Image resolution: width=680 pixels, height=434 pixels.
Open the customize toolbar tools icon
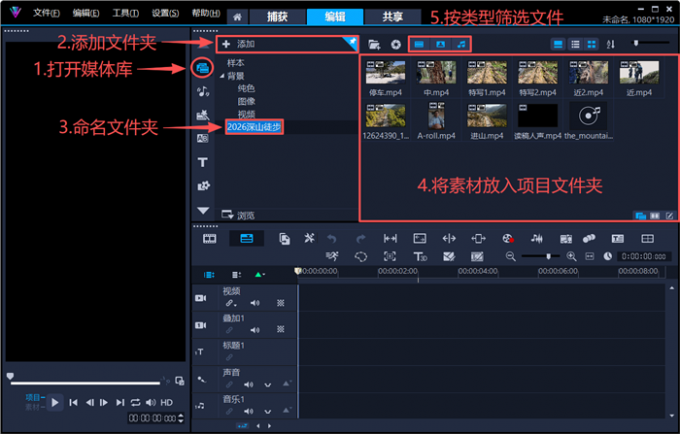point(309,238)
